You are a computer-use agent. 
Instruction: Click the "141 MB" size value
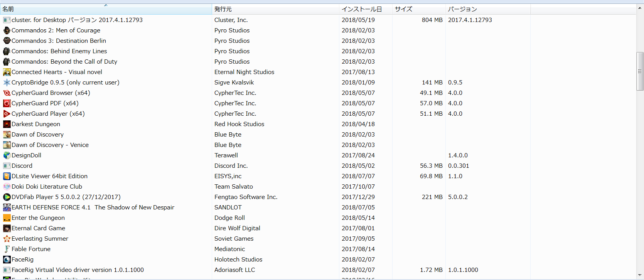tap(432, 83)
